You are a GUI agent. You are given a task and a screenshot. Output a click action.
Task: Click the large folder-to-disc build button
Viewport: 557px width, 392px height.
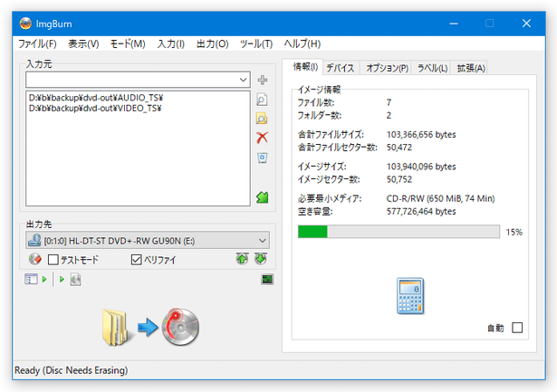(150, 327)
